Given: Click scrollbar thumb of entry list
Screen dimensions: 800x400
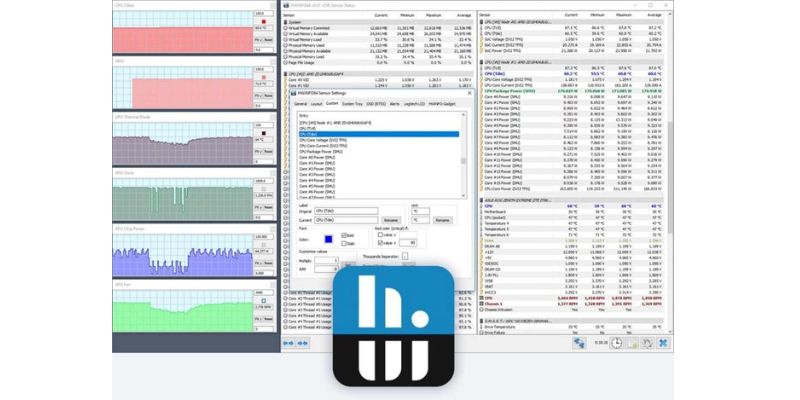Looking at the screenshot, I should point(463,161).
